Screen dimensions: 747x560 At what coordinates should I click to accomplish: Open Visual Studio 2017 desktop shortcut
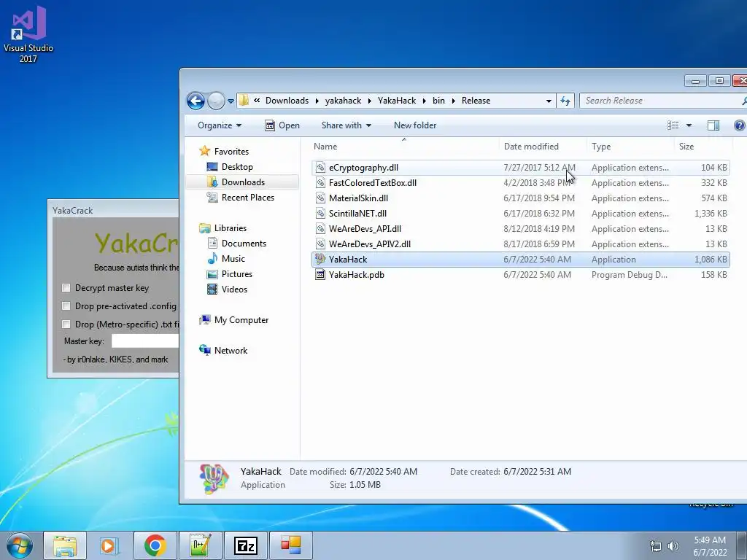pyautogui.click(x=28, y=34)
